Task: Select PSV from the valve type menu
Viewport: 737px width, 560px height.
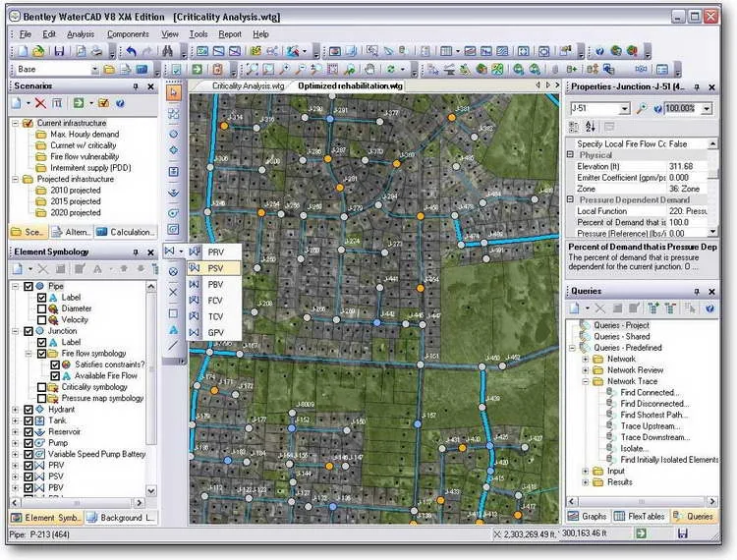Action: [x=214, y=268]
